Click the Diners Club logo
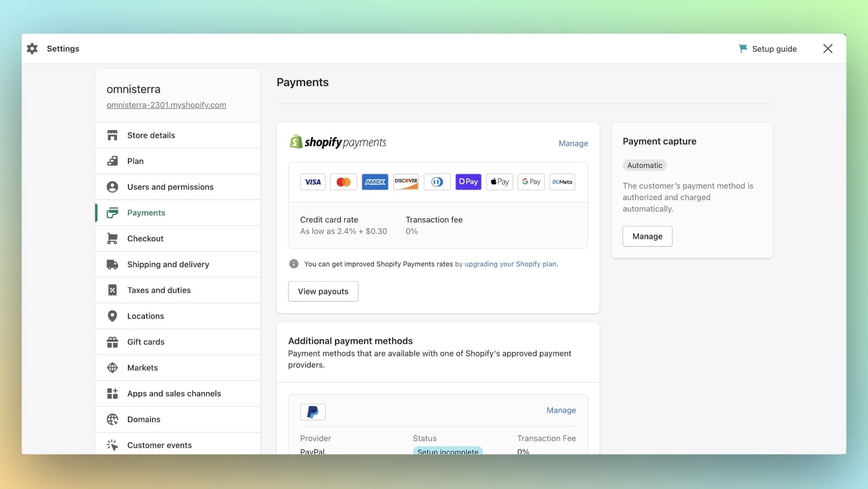 (x=437, y=182)
